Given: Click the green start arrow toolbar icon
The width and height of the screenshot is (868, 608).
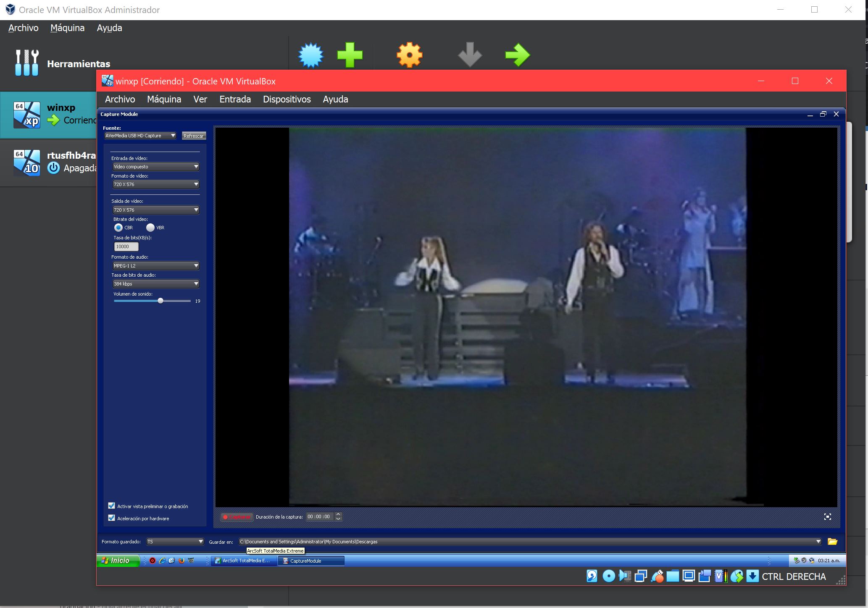Looking at the screenshot, I should pyautogui.click(x=517, y=55).
